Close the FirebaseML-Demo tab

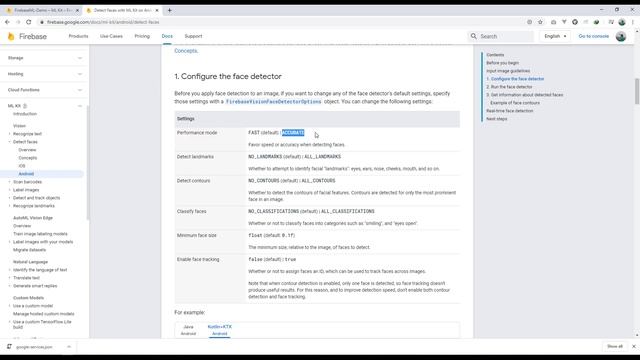click(77, 10)
